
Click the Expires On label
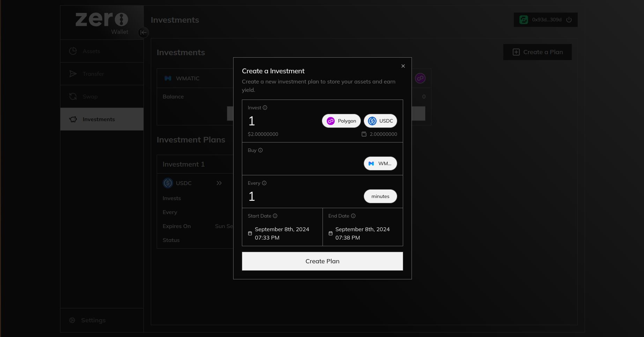(x=177, y=226)
